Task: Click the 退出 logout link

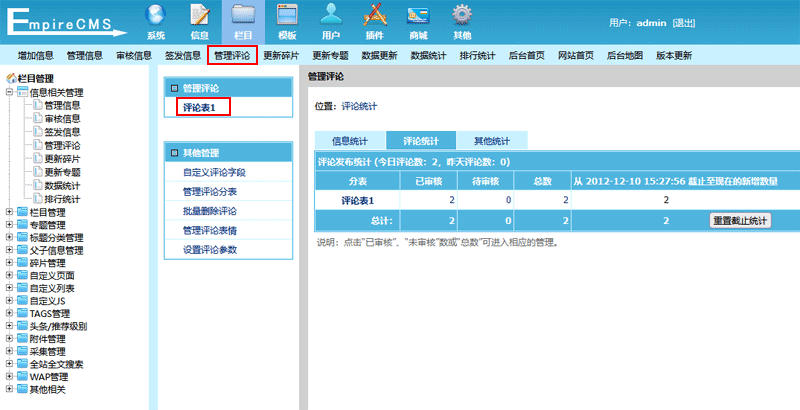Action: pyautogui.click(x=684, y=22)
